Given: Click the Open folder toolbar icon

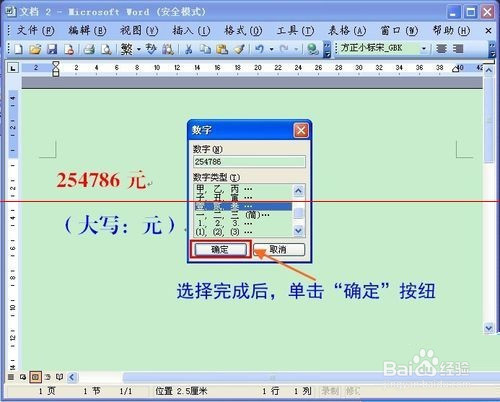Looking at the screenshot, I should [35, 49].
